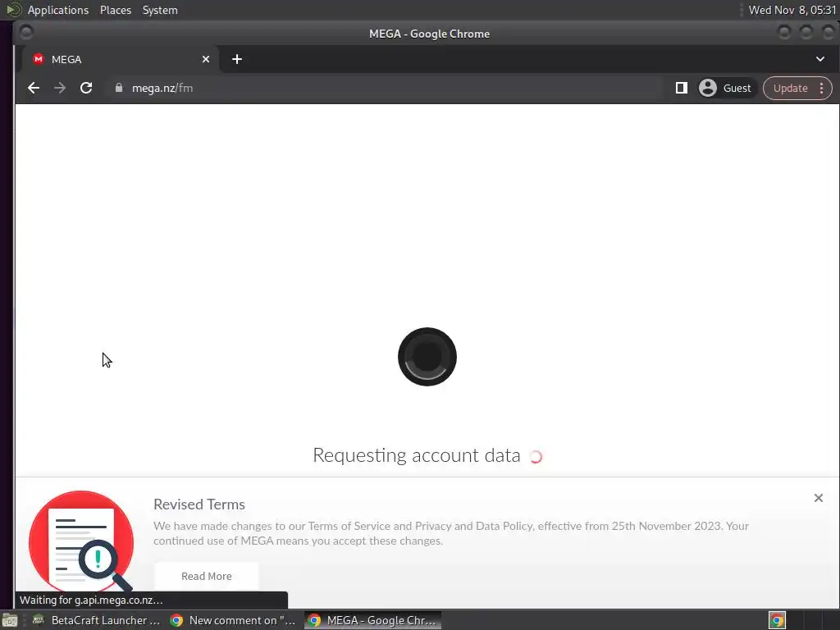
Task: Open the System menu
Action: [x=160, y=10]
